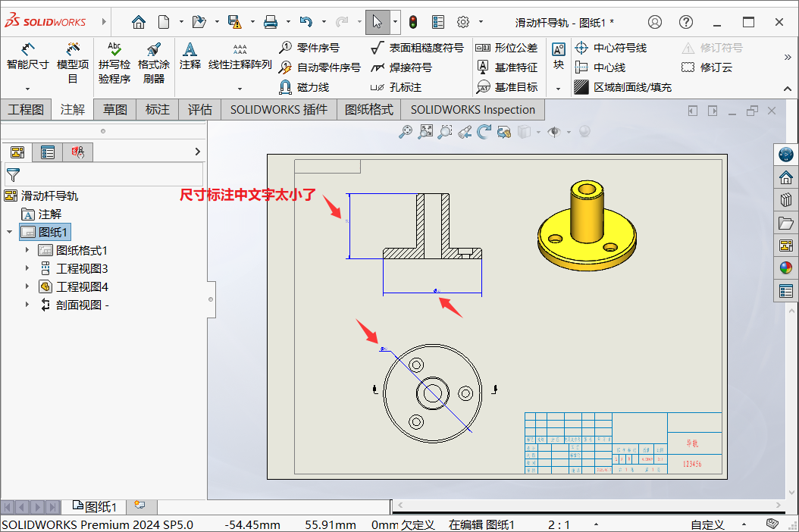This screenshot has width=799, height=532.
Task: Open dropdown arrow under 块 tool
Action: tap(559, 89)
